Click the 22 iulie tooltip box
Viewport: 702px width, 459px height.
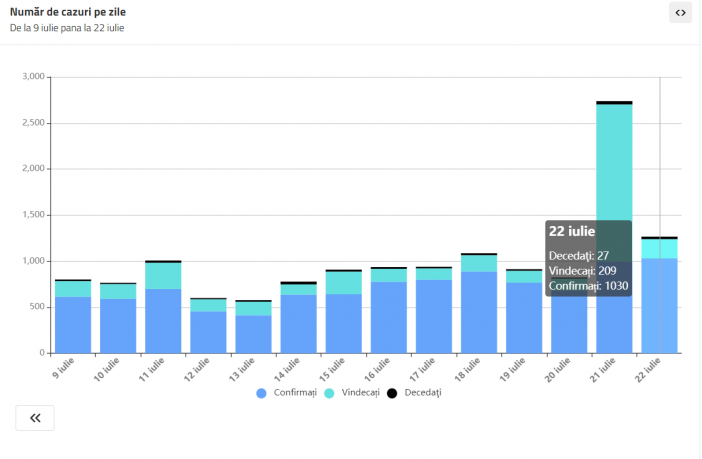click(x=588, y=258)
